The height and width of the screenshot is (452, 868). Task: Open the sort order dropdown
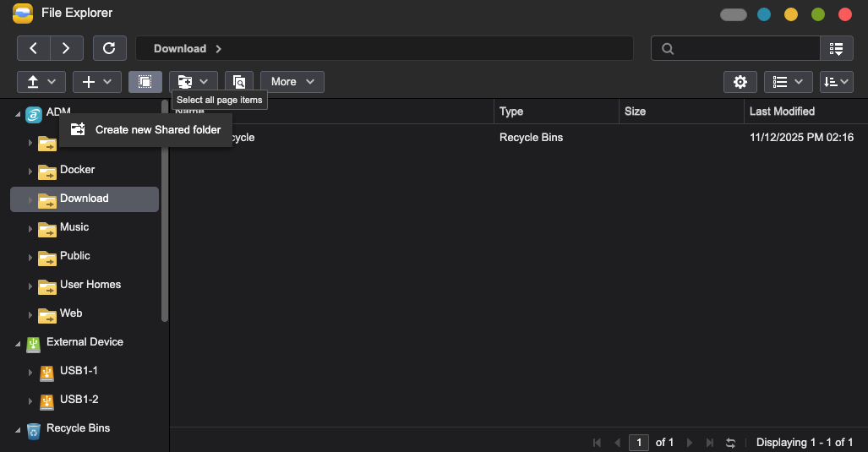point(837,82)
